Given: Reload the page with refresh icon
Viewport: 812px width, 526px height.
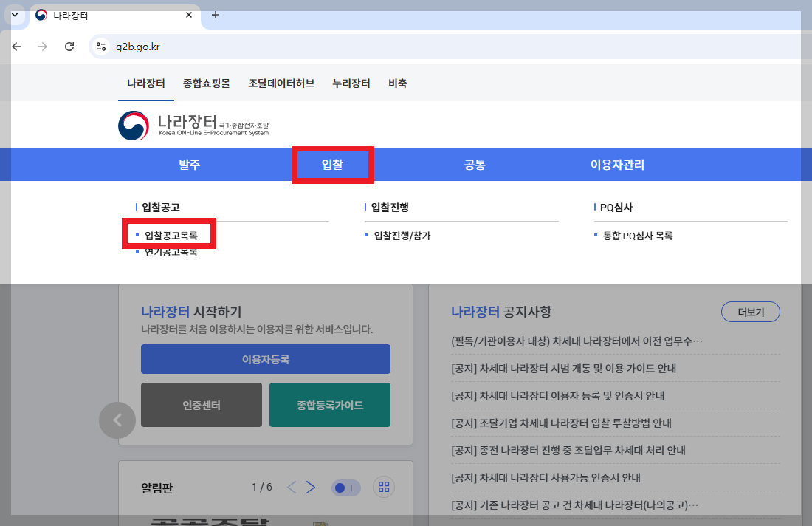Looking at the screenshot, I should 69,47.
